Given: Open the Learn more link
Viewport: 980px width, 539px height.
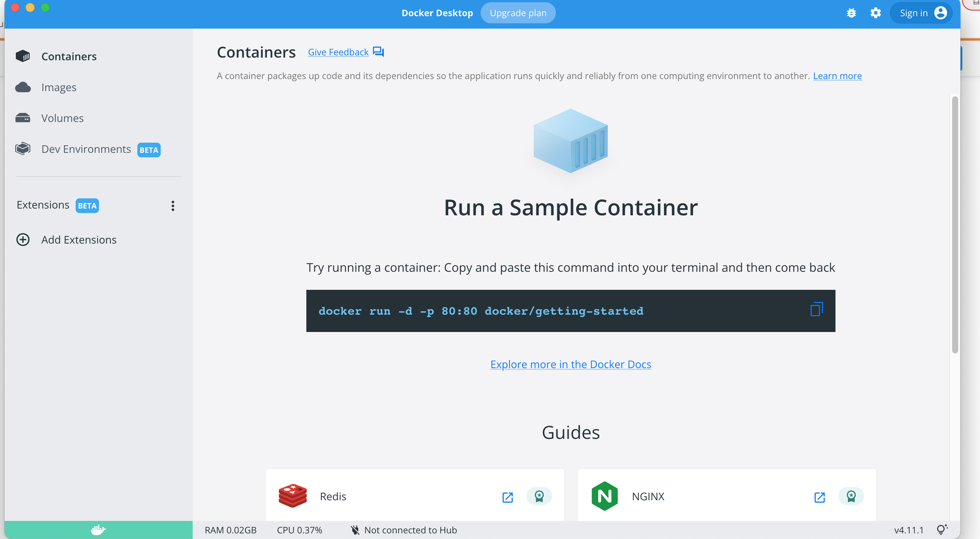Looking at the screenshot, I should coord(837,76).
